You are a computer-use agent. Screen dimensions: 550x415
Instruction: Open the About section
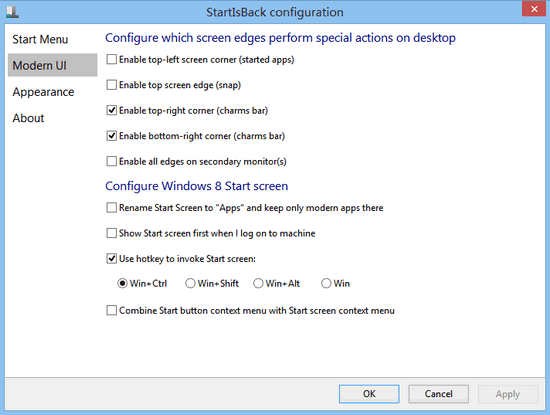point(28,118)
